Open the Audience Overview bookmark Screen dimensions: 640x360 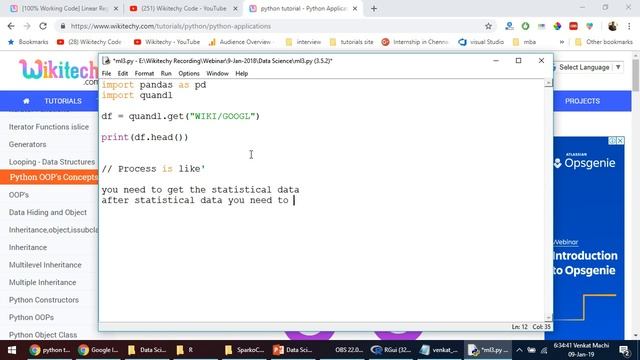click(x=240, y=42)
